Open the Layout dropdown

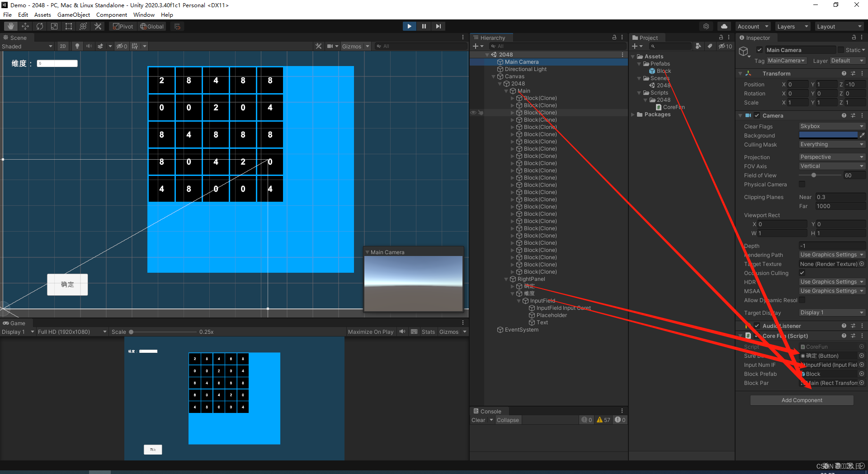(x=839, y=26)
